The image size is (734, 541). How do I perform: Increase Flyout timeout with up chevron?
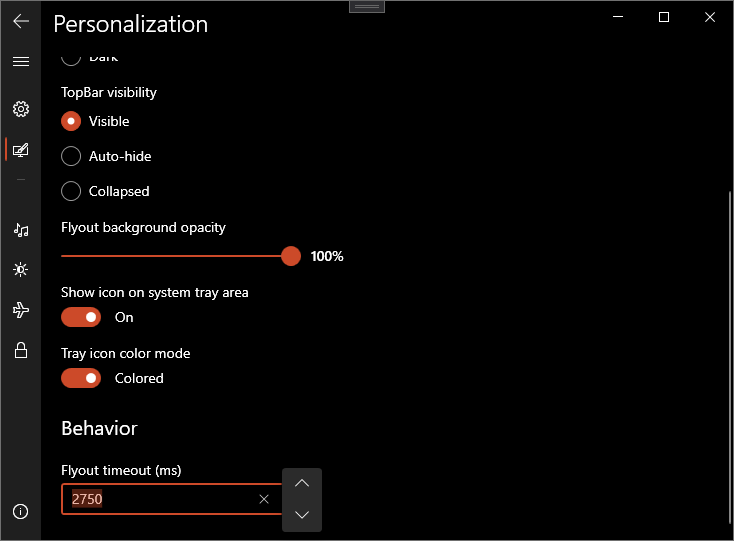(302, 483)
